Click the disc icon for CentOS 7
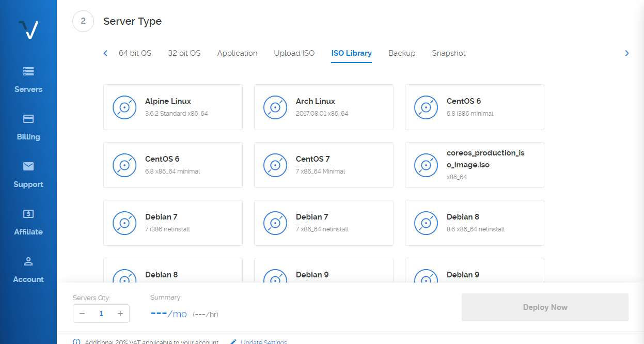 pos(275,165)
